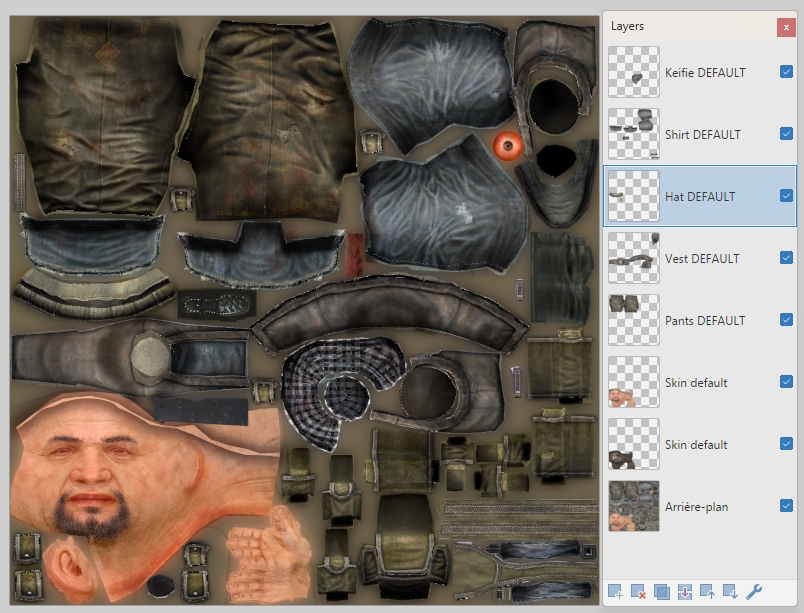The image size is (804, 613).
Task: Hide the Keifie DEFAULT layer
Action: click(786, 72)
